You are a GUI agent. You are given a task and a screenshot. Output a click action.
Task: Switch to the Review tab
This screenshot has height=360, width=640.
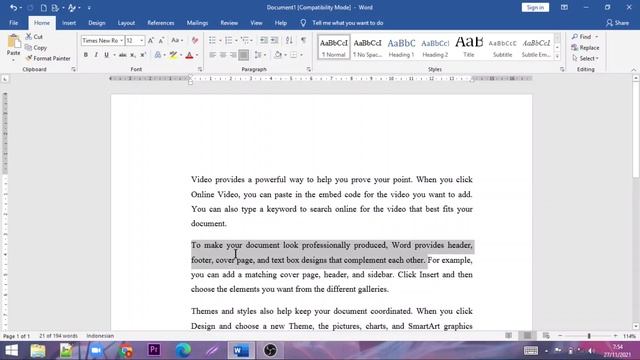coord(229,23)
